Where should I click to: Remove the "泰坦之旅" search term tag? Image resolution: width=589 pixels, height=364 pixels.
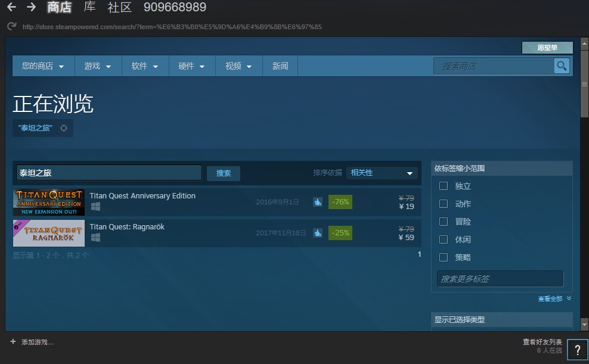64,128
